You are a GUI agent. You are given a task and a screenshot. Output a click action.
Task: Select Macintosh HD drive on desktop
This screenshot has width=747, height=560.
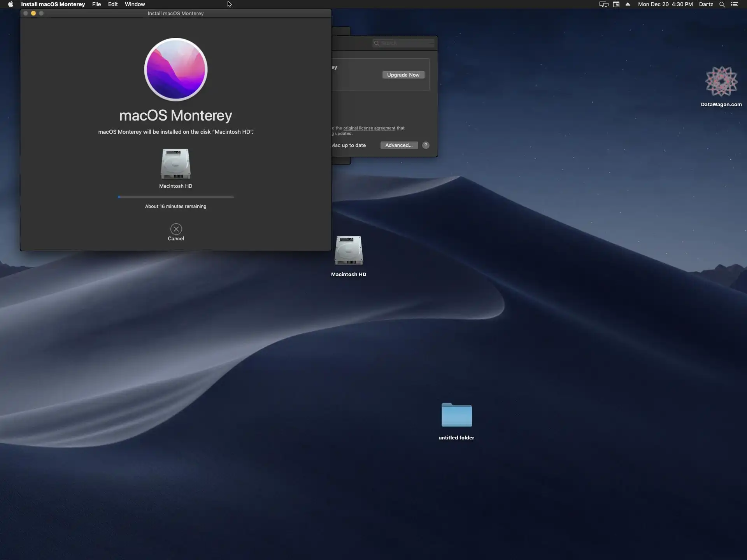tap(349, 251)
